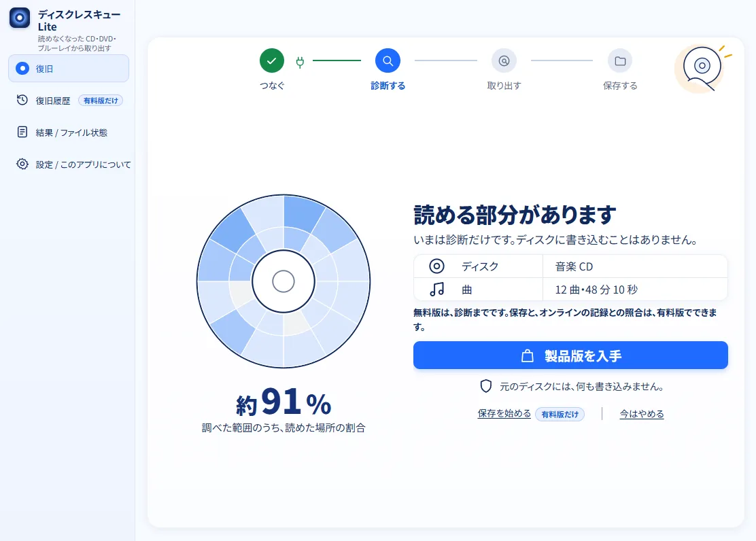
Task: Click the 保存する step label
Action: click(x=620, y=86)
